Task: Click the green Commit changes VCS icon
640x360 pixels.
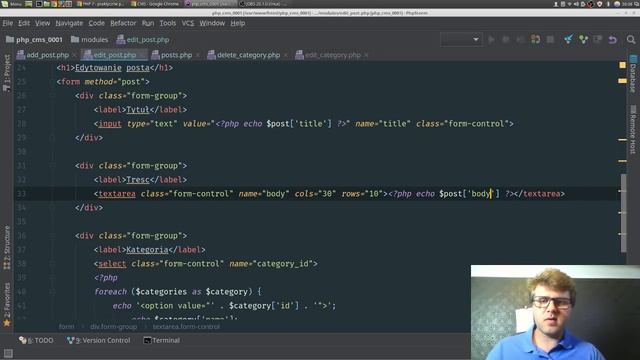Action: click(583, 40)
